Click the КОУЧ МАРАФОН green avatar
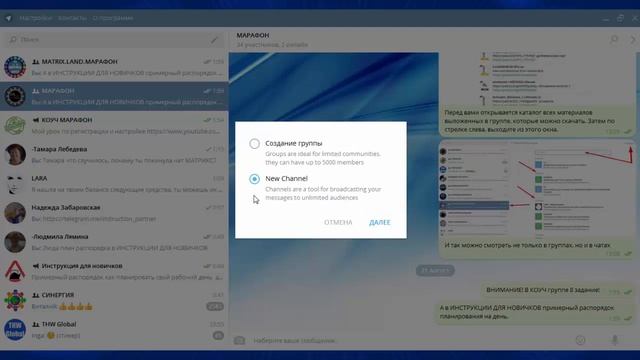This screenshot has height=360, width=640. point(15,125)
